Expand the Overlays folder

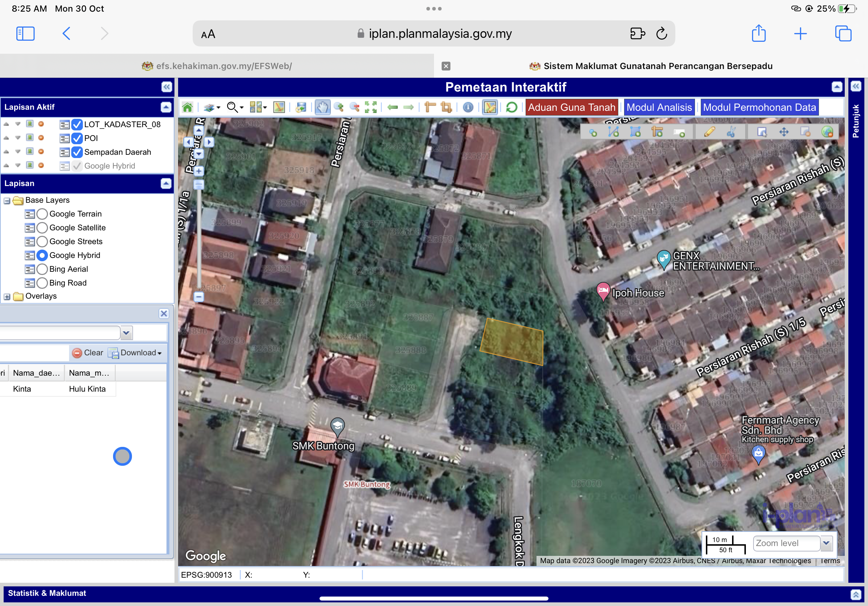(x=7, y=296)
